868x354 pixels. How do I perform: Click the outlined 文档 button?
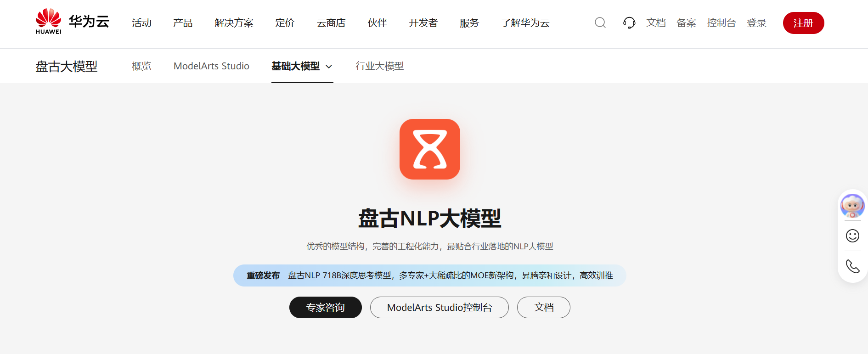(x=544, y=307)
